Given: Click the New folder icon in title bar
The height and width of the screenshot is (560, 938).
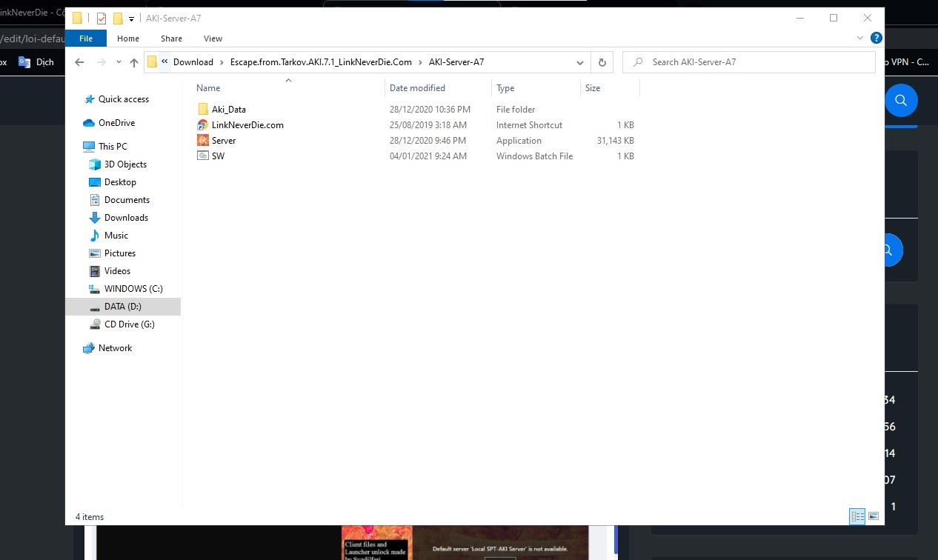Looking at the screenshot, I should pyautogui.click(x=118, y=19).
